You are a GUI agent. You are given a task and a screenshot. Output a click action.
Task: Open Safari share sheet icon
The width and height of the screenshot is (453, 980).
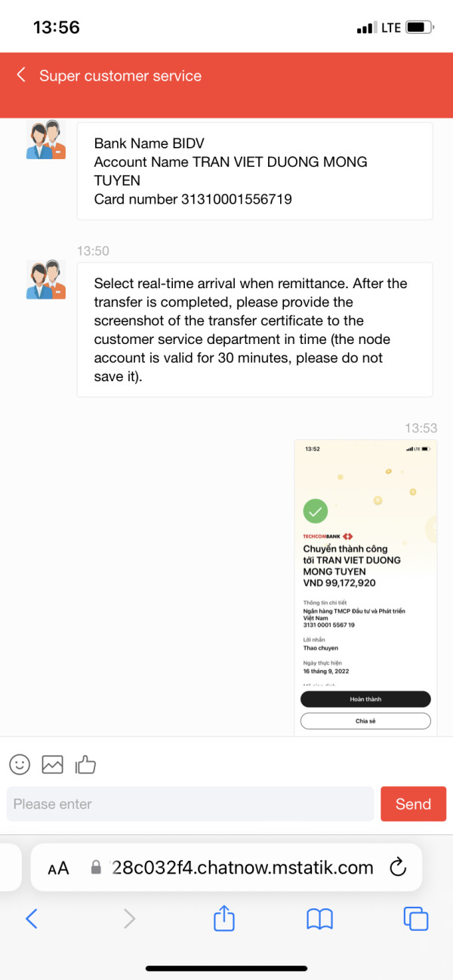click(224, 918)
